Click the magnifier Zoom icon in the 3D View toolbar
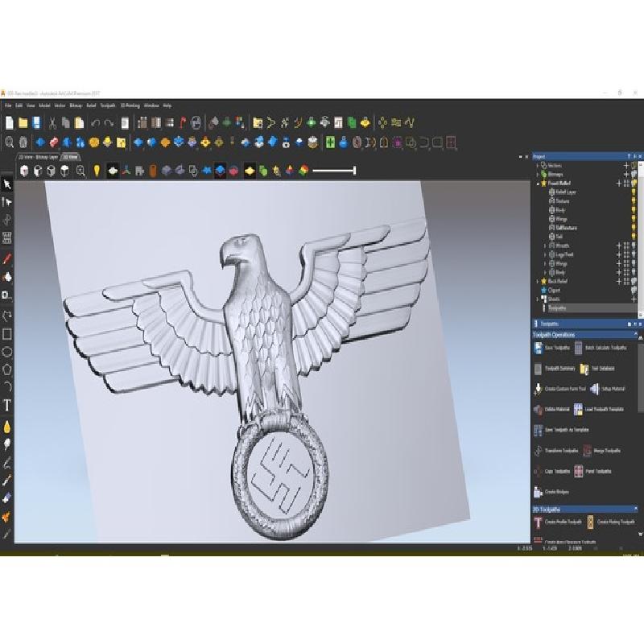 click(x=80, y=171)
